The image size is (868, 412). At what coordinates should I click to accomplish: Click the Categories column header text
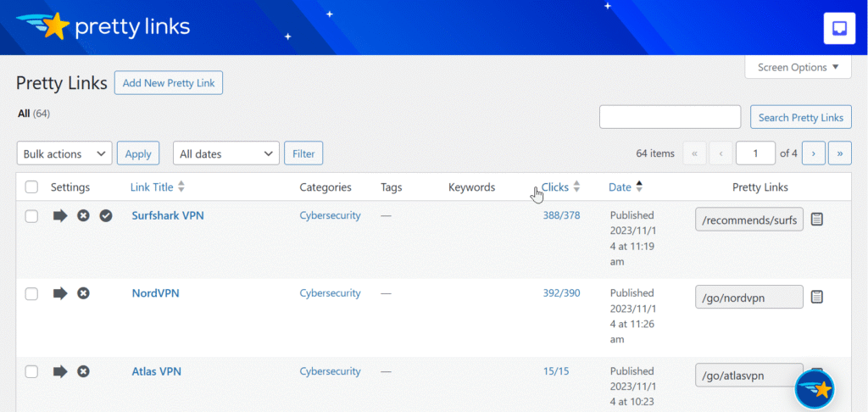pyautogui.click(x=325, y=187)
